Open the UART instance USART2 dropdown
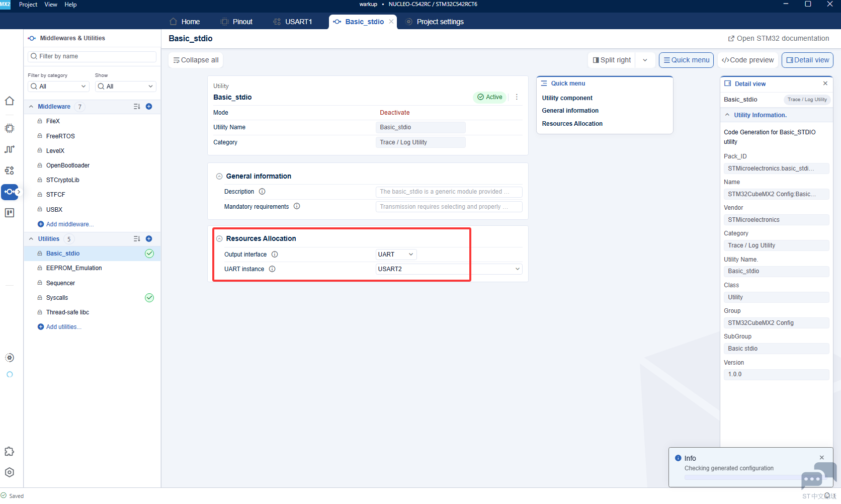 pos(449,269)
